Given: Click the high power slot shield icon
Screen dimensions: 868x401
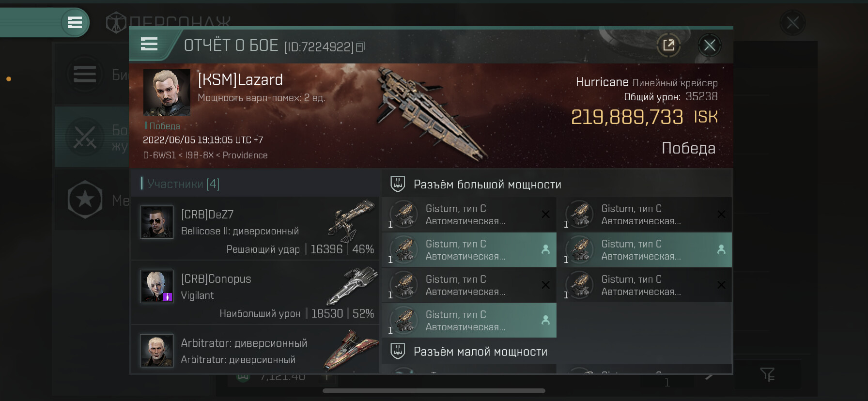Looking at the screenshot, I should click(398, 184).
